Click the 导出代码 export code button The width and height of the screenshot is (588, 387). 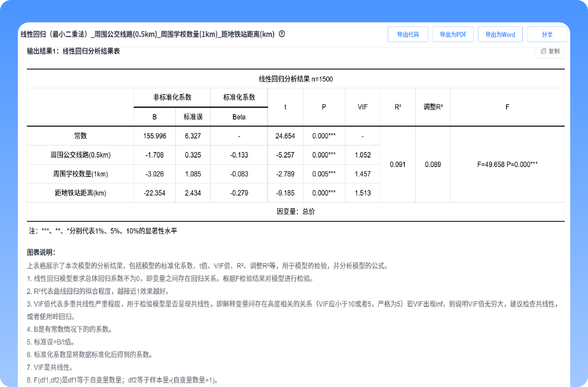click(x=408, y=34)
